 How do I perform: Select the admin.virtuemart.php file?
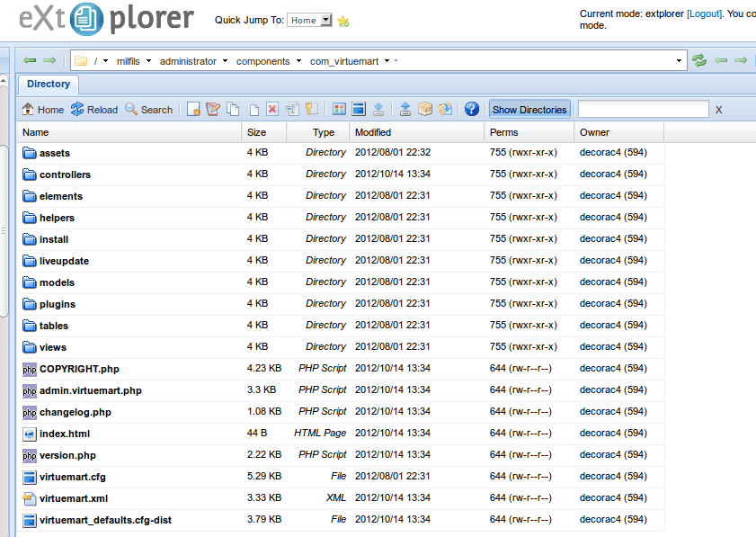click(341, 390)
